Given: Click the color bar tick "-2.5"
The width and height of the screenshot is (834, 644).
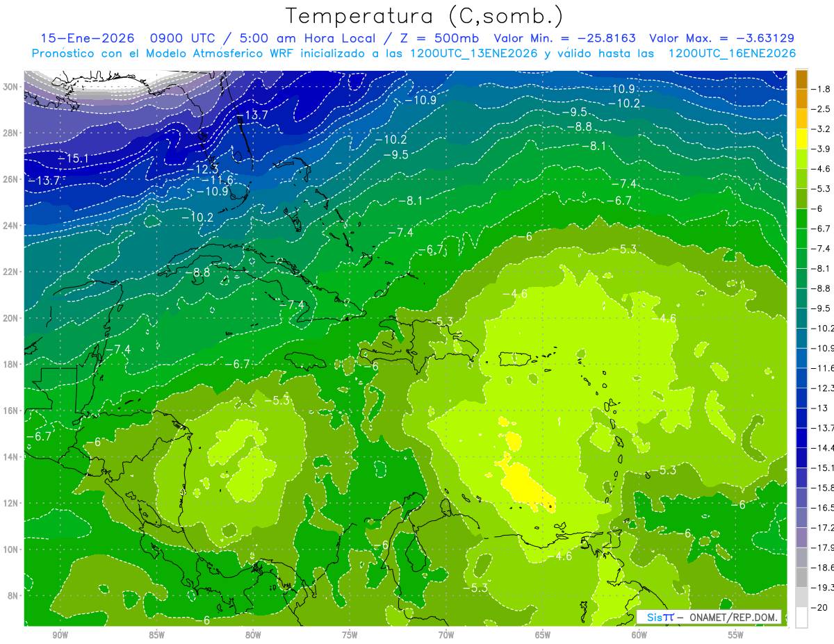Looking at the screenshot, I should click(x=822, y=109).
